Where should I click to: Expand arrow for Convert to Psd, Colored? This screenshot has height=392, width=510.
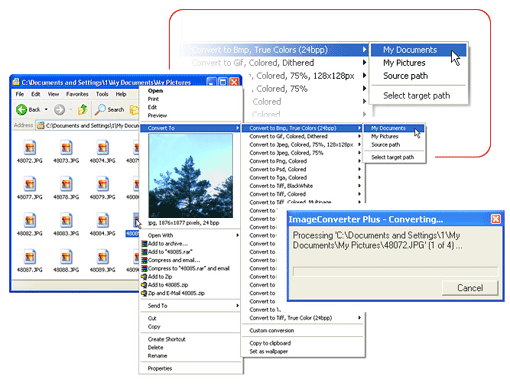click(x=359, y=169)
